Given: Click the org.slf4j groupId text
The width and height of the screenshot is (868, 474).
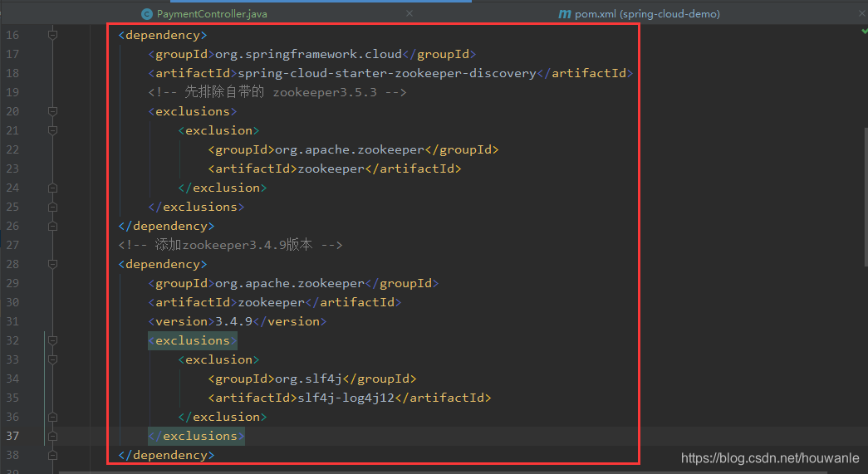Looking at the screenshot, I should pos(308,379).
